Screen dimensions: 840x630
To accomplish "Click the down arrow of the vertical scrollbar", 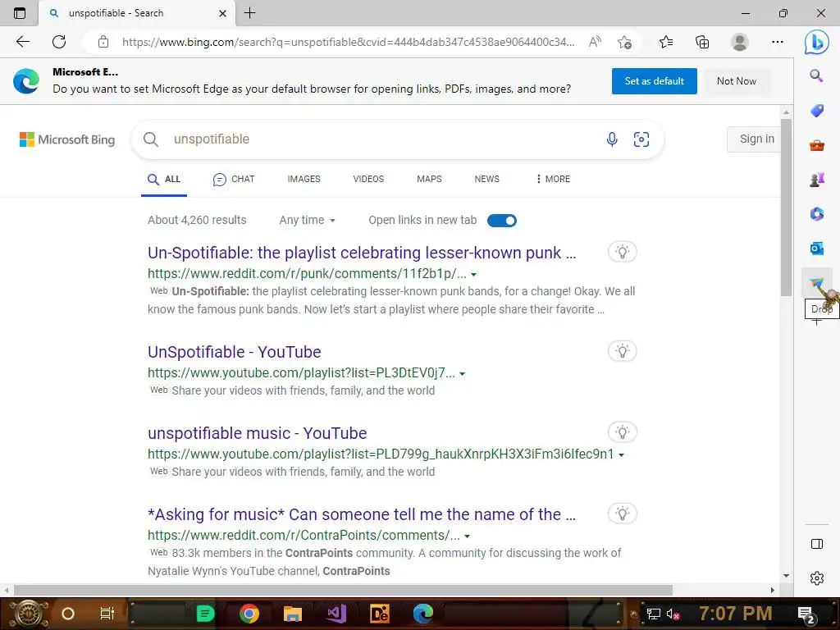I will (786, 576).
